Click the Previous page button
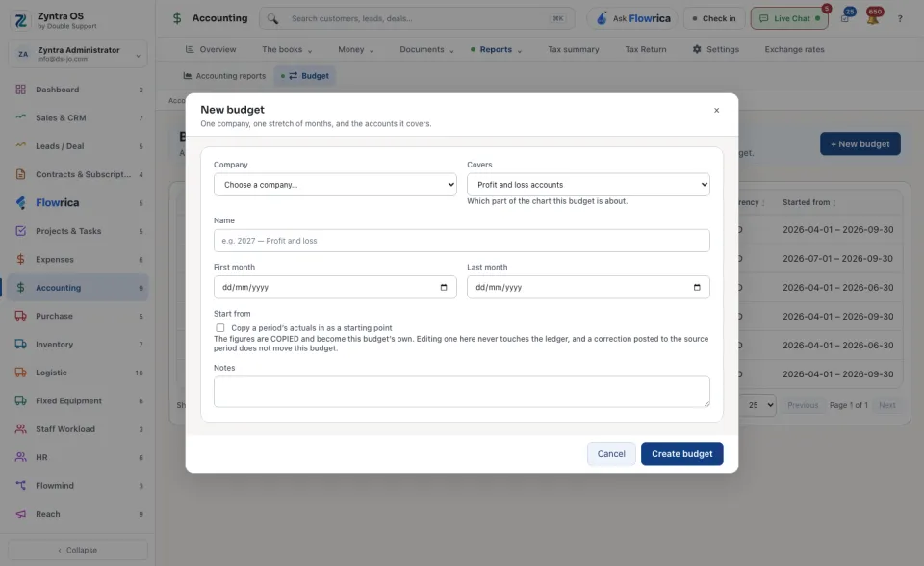The width and height of the screenshot is (924, 566). 803,405
